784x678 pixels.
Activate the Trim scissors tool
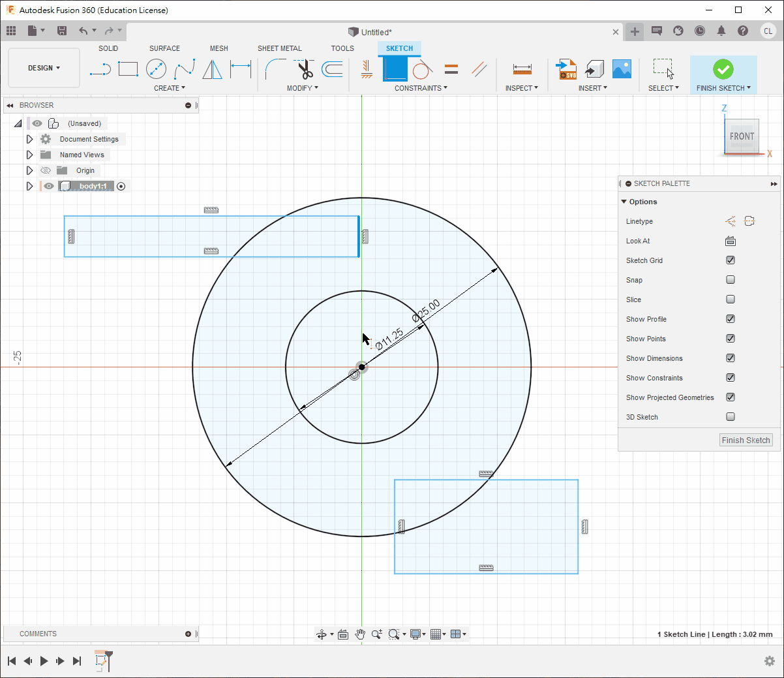click(x=304, y=69)
